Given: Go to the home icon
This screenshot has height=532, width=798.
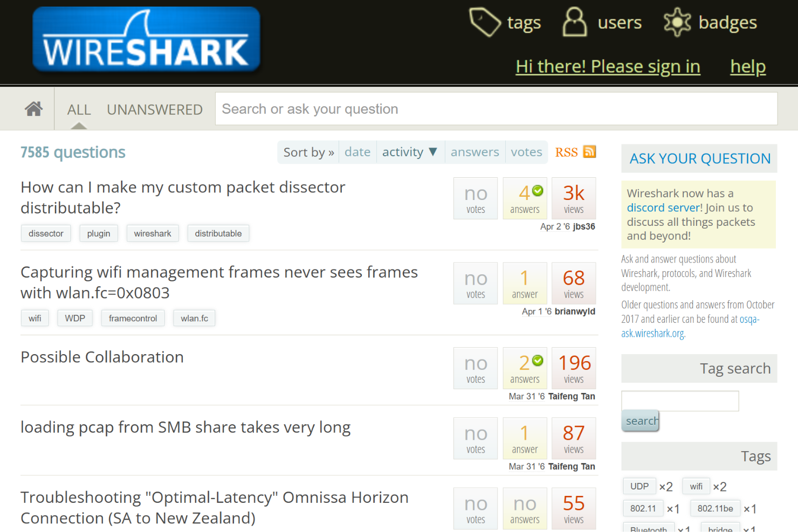Looking at the screenshot, I should click(x=33, y=109).
